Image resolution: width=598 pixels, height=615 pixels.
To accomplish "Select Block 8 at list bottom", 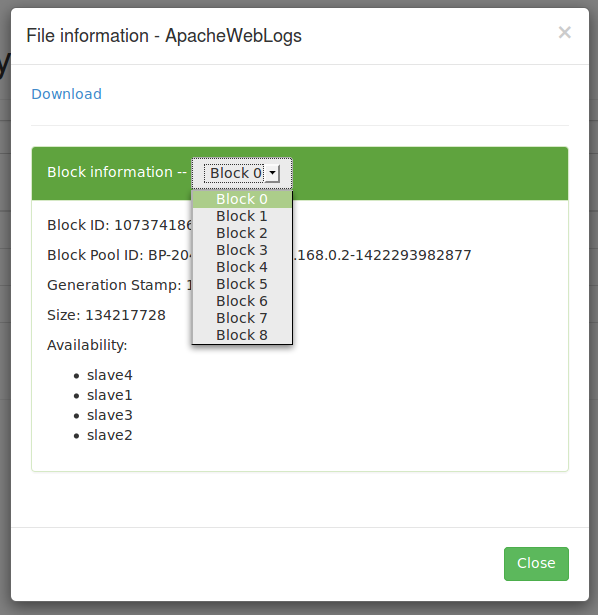I will coord(242,335).
